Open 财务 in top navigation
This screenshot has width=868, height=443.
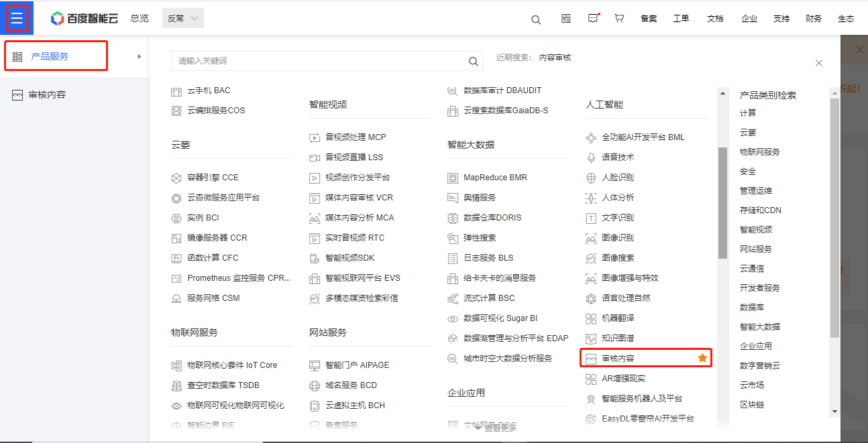[814, 19]
